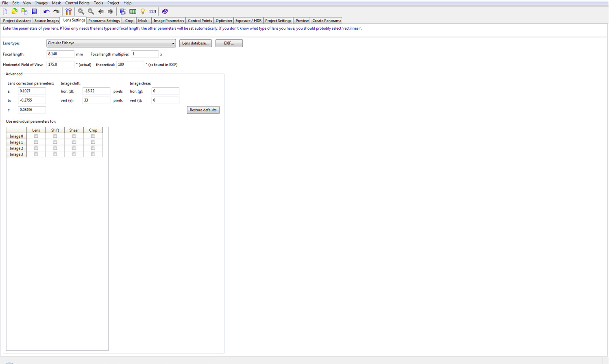The image size is (610, 364).
Task: Click into the Focal length input field
Action: pyautogui.click(x=60, y=54)
